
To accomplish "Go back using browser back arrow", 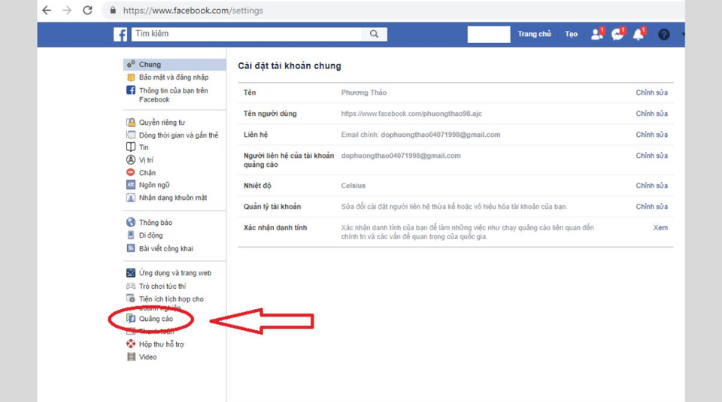I will click(x=47, y=10).
